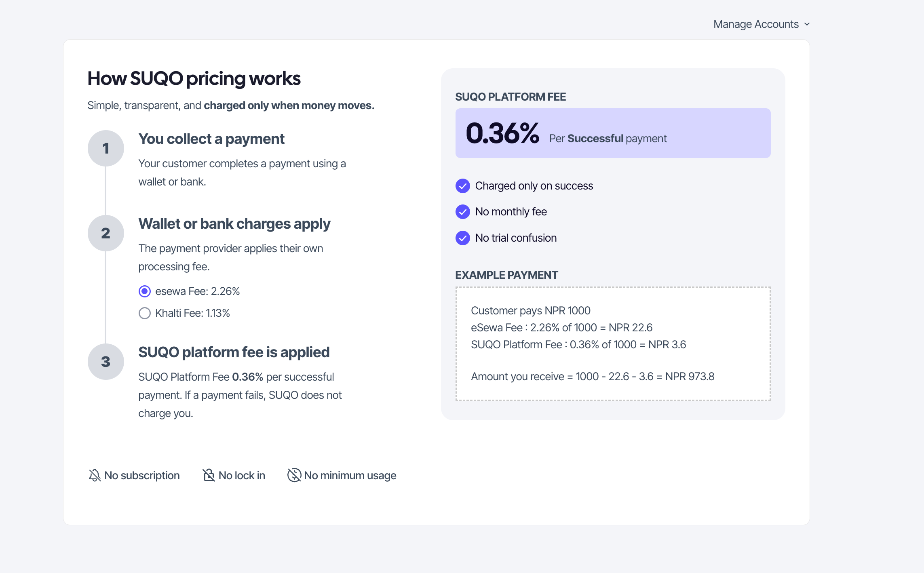The width and height of the screenshot is (924, 573).
Task: Click the 'Customer pays NPR 1000' line
Action: coord(531,311)
